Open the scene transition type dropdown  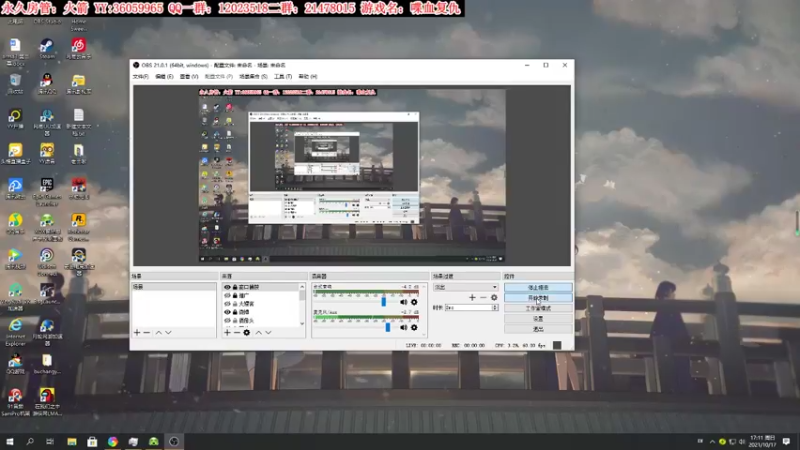point(465,287)
